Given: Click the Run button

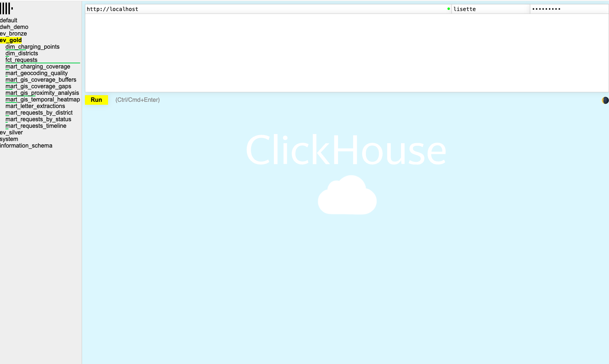Looking at the screenshot, I should tap(96, 100).
